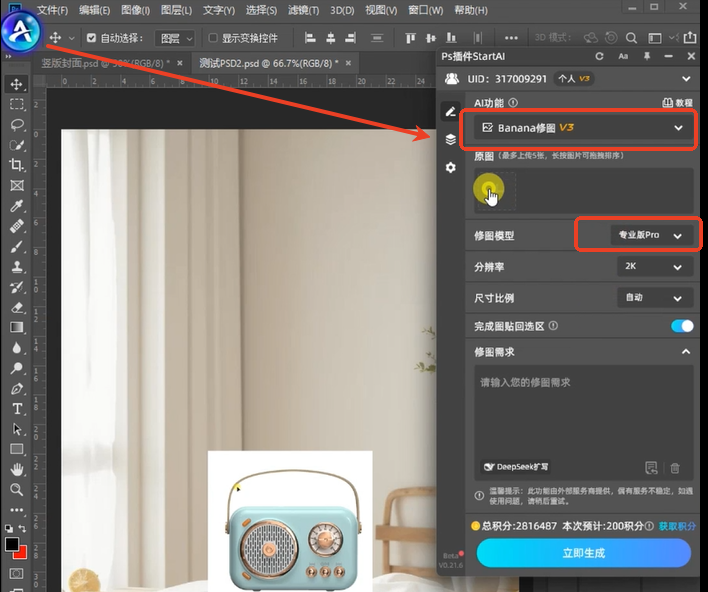
Task: Select the History Brush tool
Action: click(x=17, y=287)
